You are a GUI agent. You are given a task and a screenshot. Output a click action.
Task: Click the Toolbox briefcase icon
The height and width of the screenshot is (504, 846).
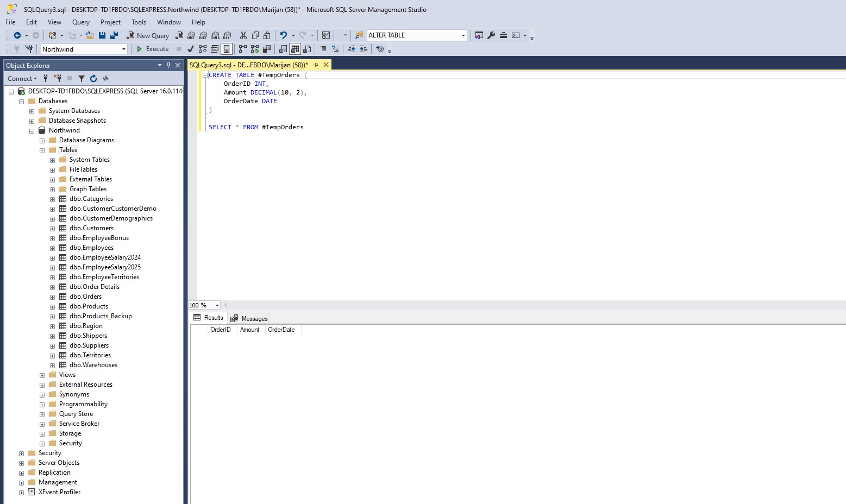point(503,35)
